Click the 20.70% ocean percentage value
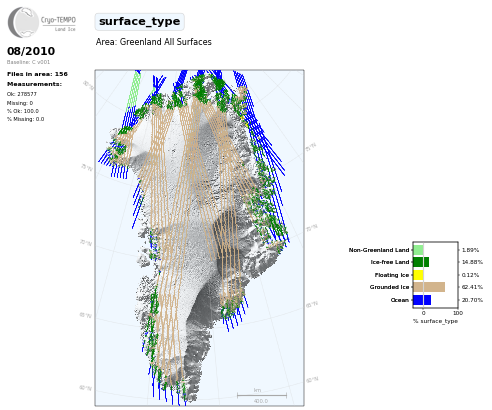Viewport: 492px width, 410px height. [472, 300]
